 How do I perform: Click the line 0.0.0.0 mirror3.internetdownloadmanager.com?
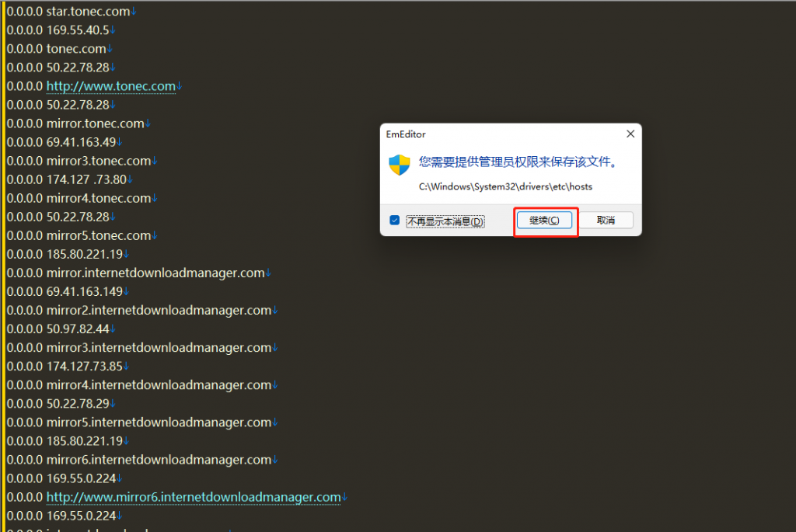(138, 347)
